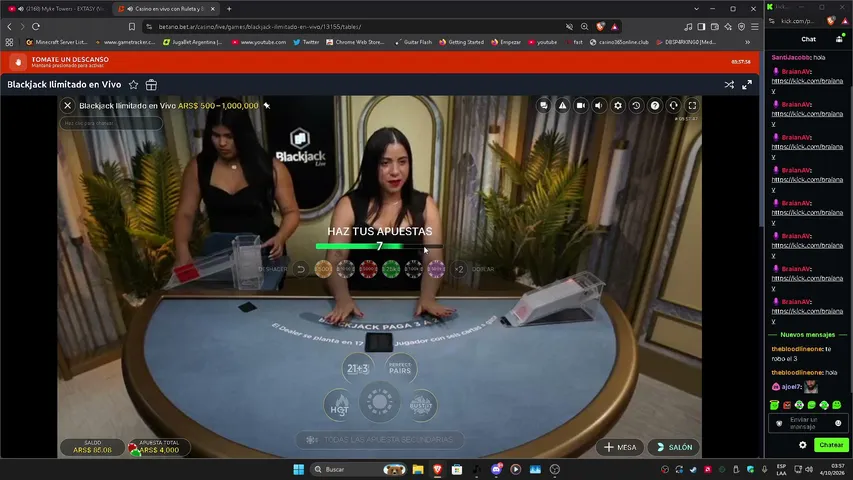
Task: Open the Guitar Flash bookmark
Action: click(413, 42)
